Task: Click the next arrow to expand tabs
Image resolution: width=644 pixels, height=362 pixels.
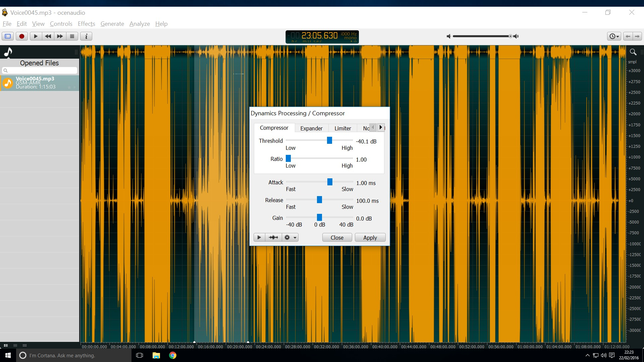Action: tap(381, 127)
